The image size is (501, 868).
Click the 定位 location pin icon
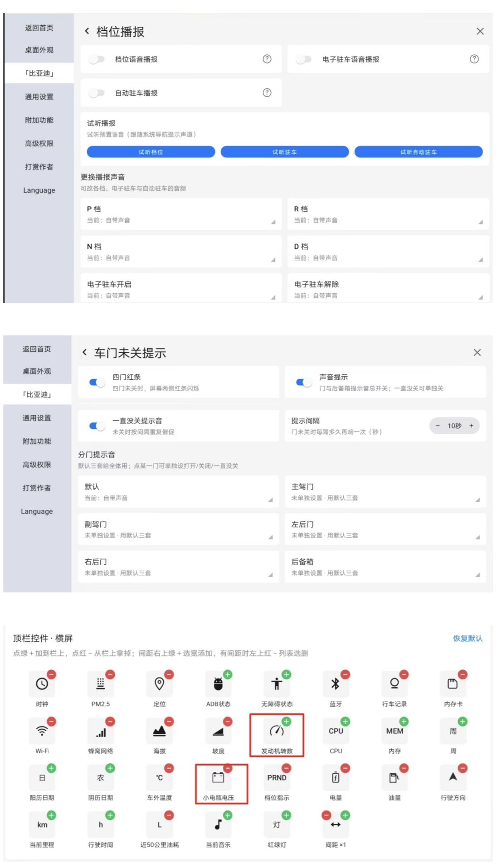tap(159, 684)
